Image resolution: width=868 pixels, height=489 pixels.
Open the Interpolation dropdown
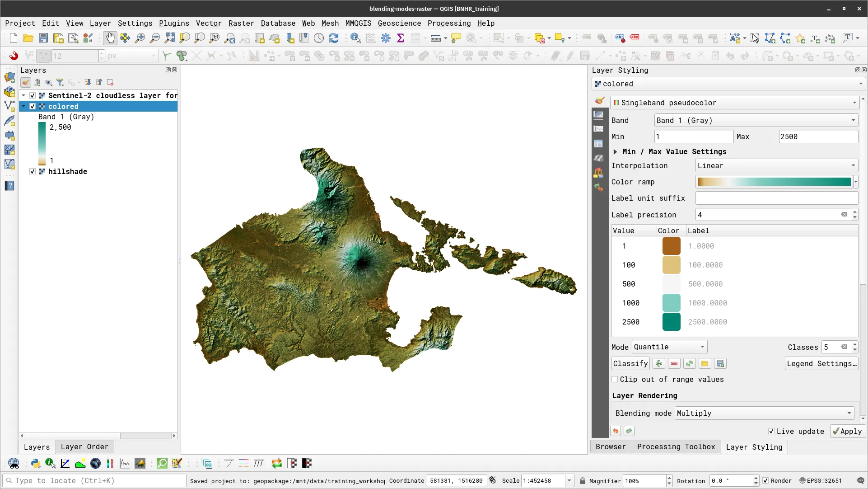point(775,165)
